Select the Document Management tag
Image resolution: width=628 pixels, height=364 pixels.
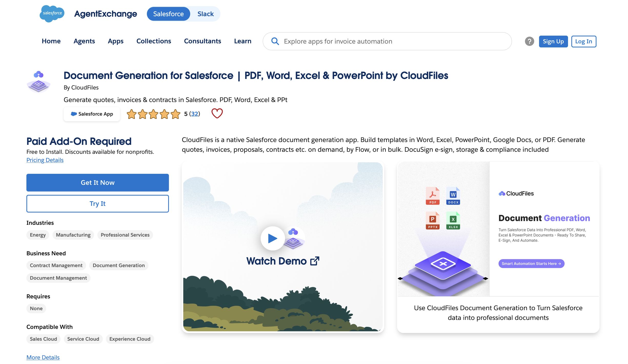coord(58,278)
